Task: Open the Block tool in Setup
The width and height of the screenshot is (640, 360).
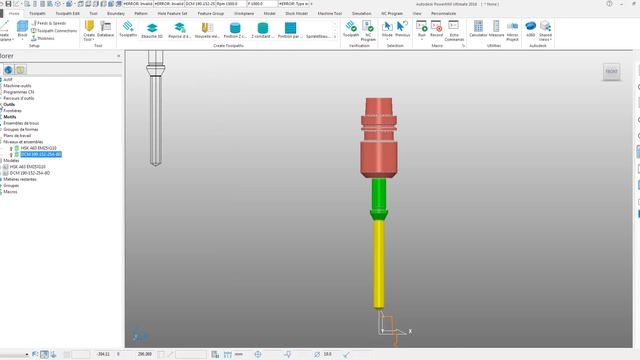Action: point(22,29)
